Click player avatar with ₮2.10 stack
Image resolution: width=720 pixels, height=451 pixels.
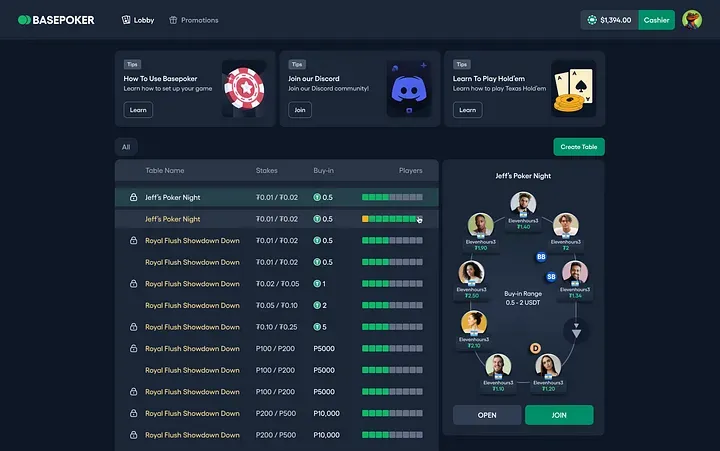[x=474, y=323]
